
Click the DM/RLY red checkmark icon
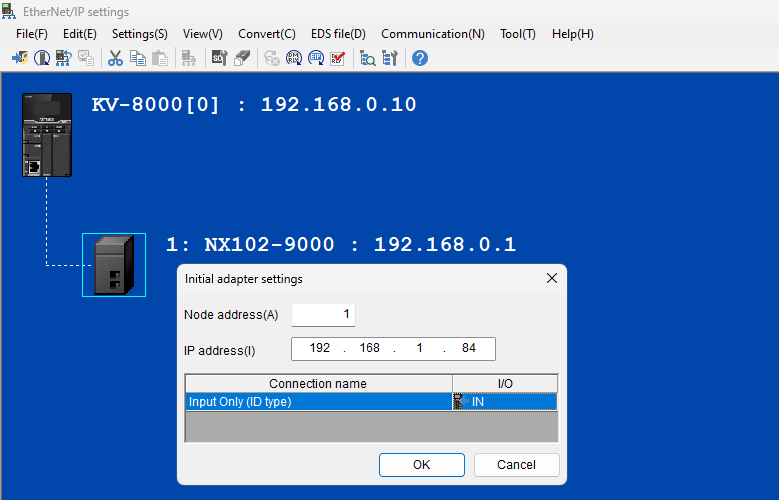click(338, 58)
